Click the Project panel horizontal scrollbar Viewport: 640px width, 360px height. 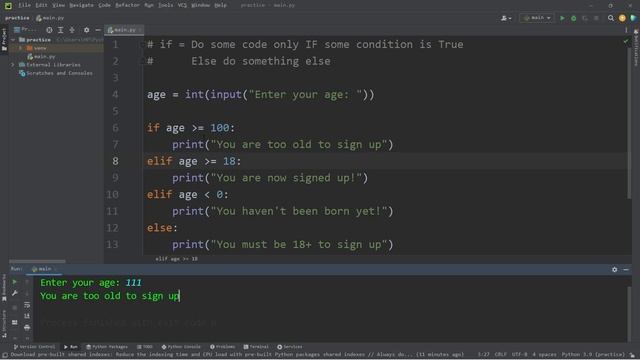(x=37, y=261)
